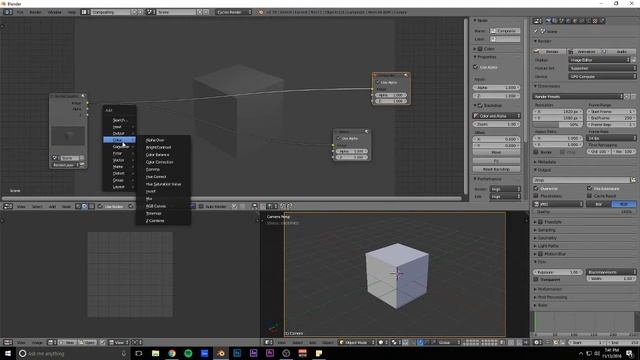Click the Blender info editor type icon
Image resolution: width=640 pixels, height=360 pixels.
pyautogui.click(x=7, y=12)
